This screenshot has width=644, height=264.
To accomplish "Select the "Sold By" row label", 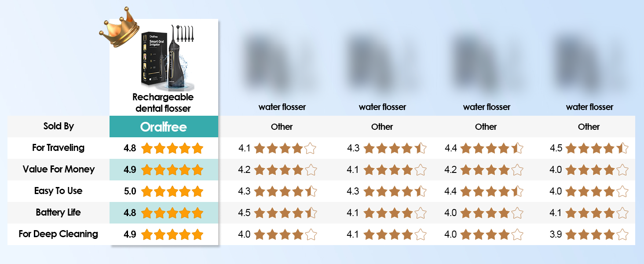I will coord(59,126).
